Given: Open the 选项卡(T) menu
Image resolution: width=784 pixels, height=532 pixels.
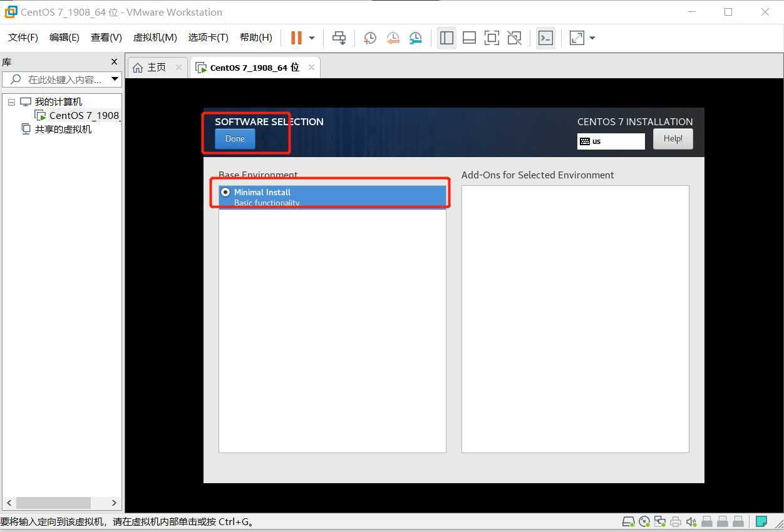Looking at the screenshot, I should click(209, 38).
